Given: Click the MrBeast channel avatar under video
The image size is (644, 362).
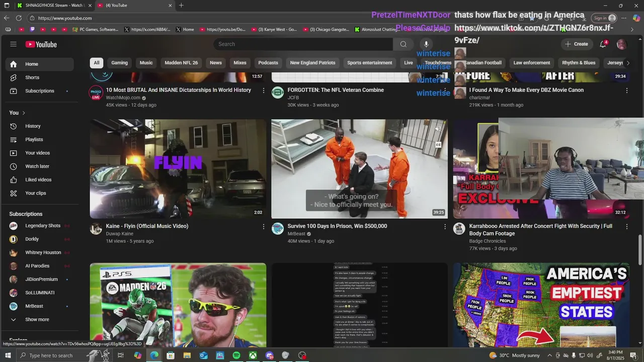Looking at the screenshot, I should (278, 229).
